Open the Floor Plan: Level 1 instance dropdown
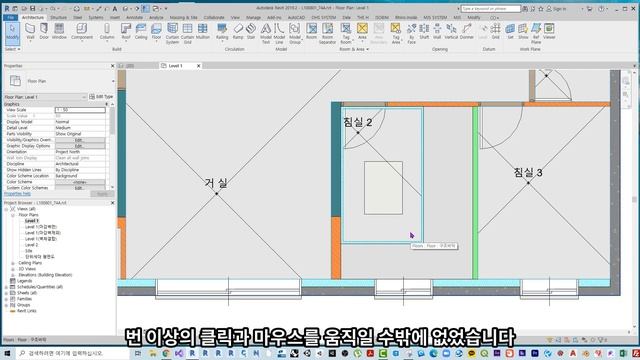 [x=84, y=97]
